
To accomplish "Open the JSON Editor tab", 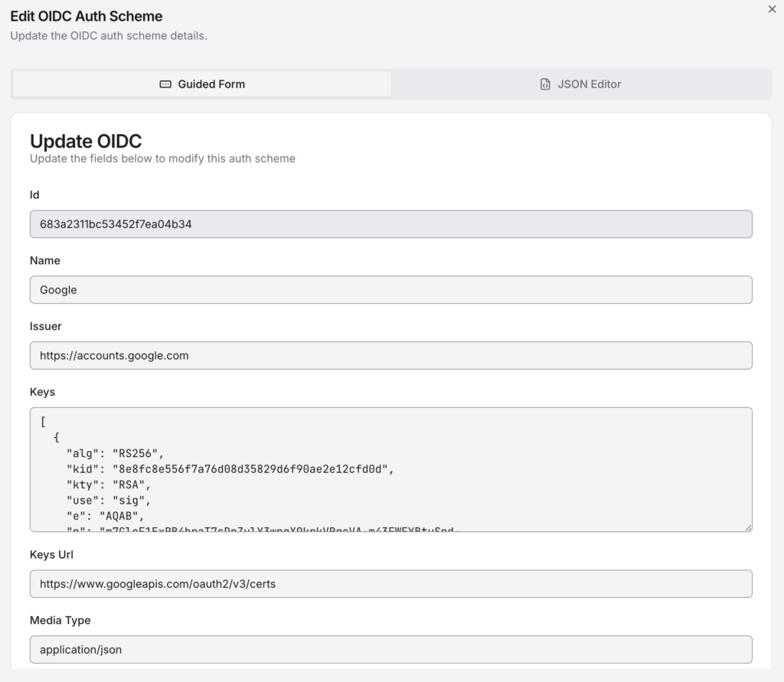I will (581, 84).
